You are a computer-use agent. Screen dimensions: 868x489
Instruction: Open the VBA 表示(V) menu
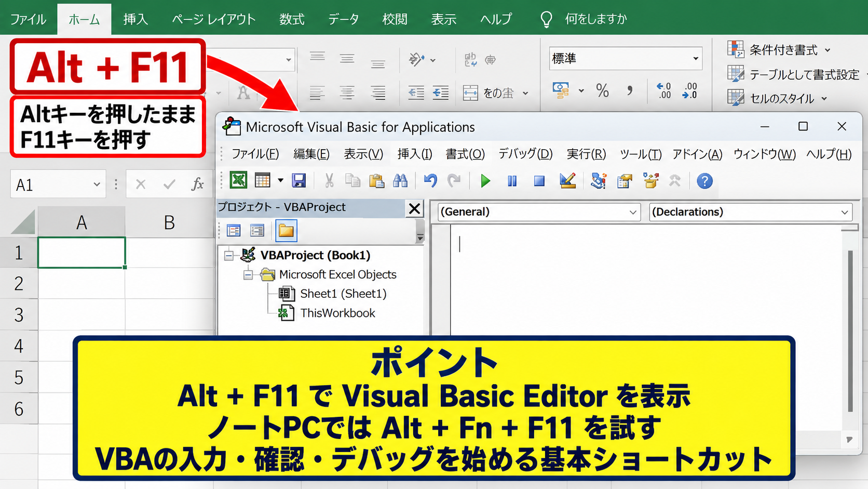coord(363,154)
